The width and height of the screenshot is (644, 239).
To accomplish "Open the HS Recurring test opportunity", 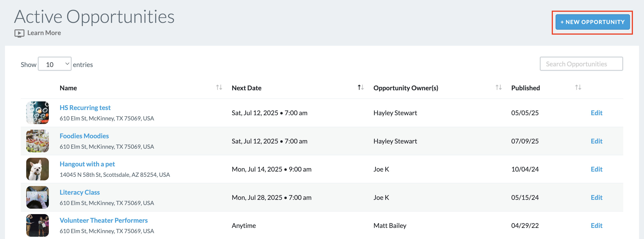I will click(x=85, y=108).
